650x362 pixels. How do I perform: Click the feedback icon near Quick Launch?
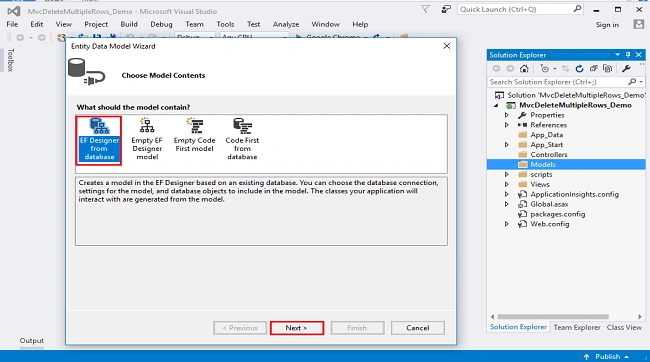click(x=446, y=9)
